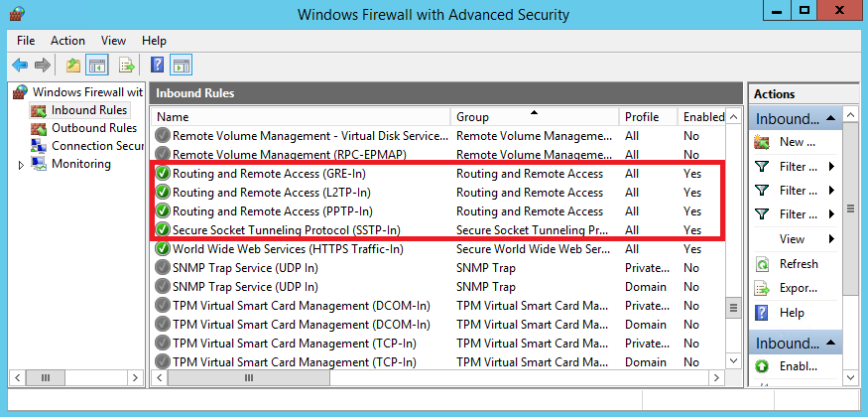This screenshot has height=417, width=868.
Task: Open the File menu
Action: (26, 41)
